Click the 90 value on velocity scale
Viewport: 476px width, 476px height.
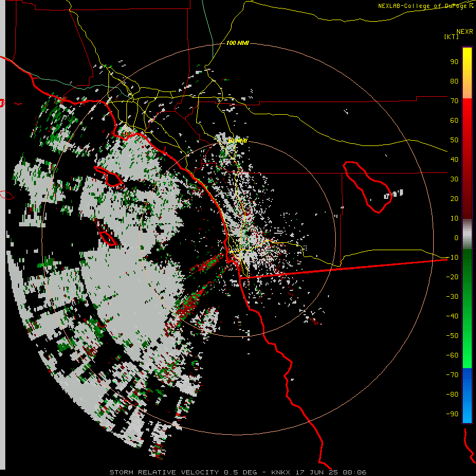454,62
